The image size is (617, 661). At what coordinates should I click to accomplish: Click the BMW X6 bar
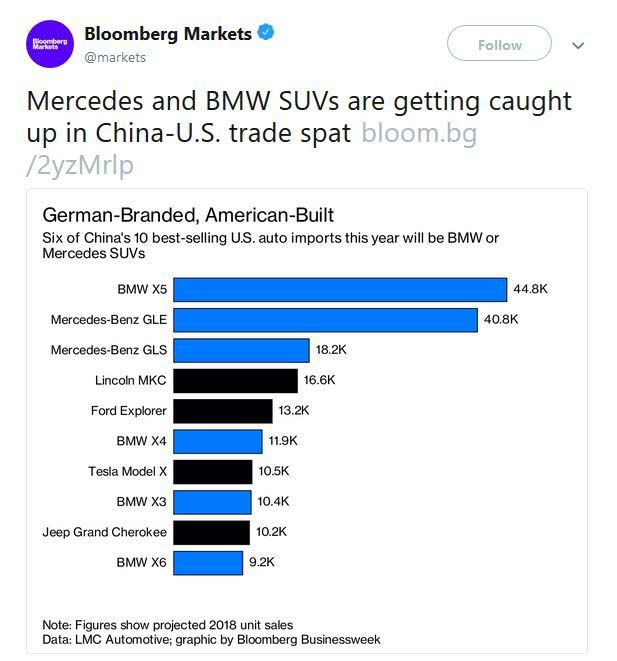[x=208, y=562]
